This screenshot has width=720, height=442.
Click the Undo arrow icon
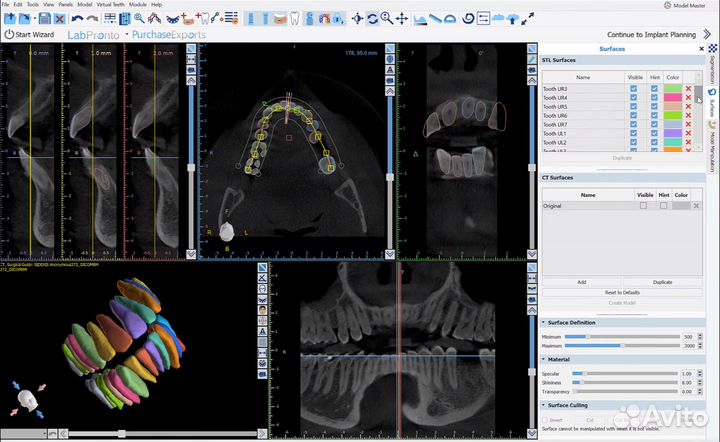(x=78, y=18)
